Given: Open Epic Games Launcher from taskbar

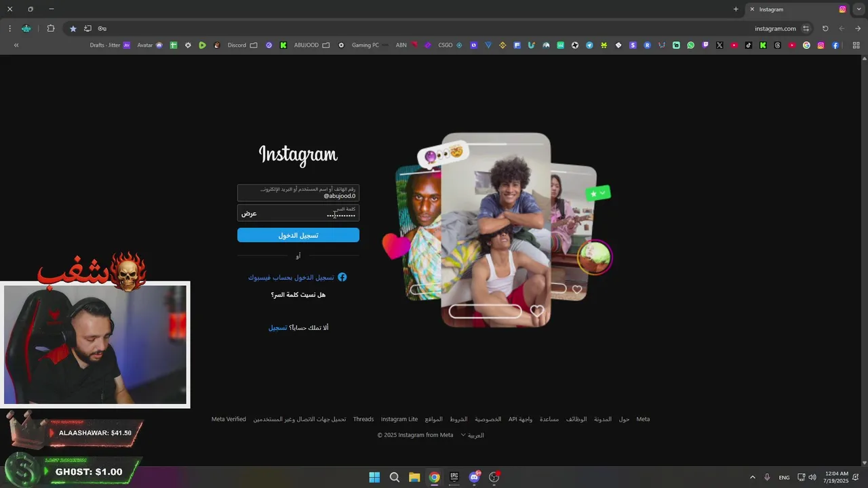Looking at the screenshot, I should click(x=454, y=477).
